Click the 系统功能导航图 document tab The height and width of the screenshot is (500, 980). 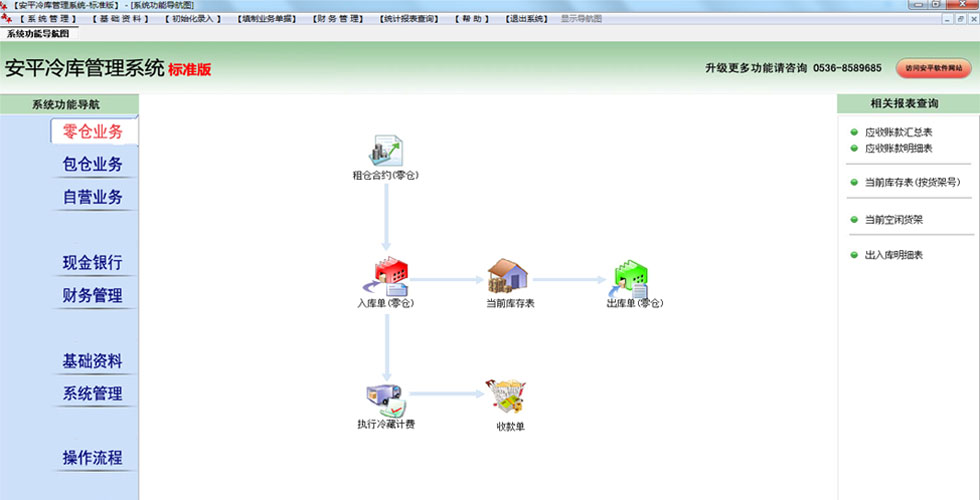coord(38,33)
